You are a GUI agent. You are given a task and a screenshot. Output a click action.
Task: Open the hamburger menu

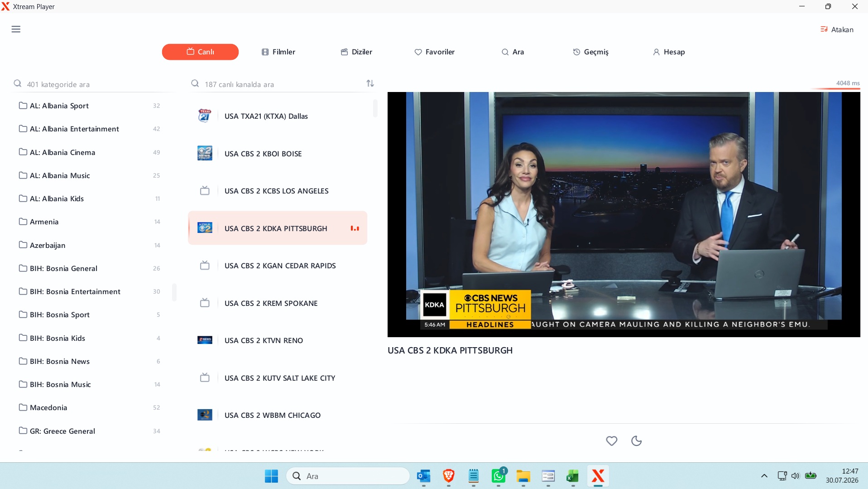(16, 29)
